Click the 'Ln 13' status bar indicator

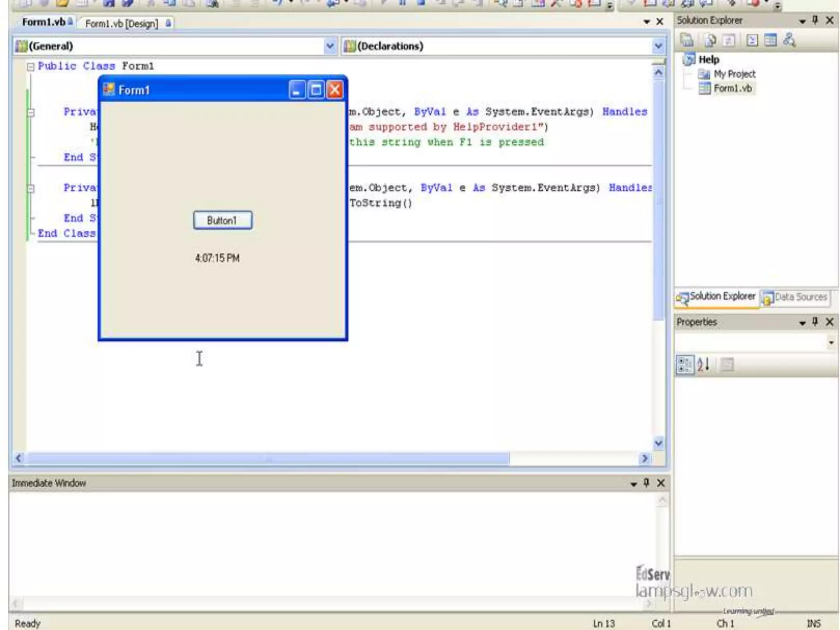click(x=604, y=623)
